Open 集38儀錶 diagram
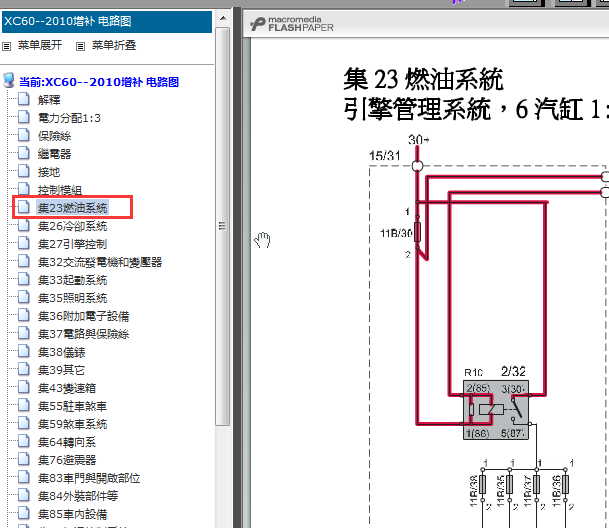 click(x=61, y=352)
